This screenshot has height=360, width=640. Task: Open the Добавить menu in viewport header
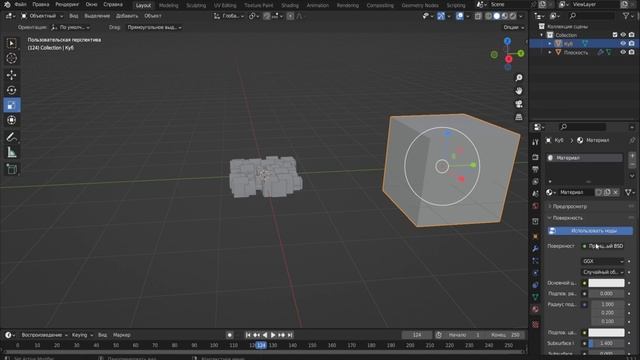coord(127,16)
